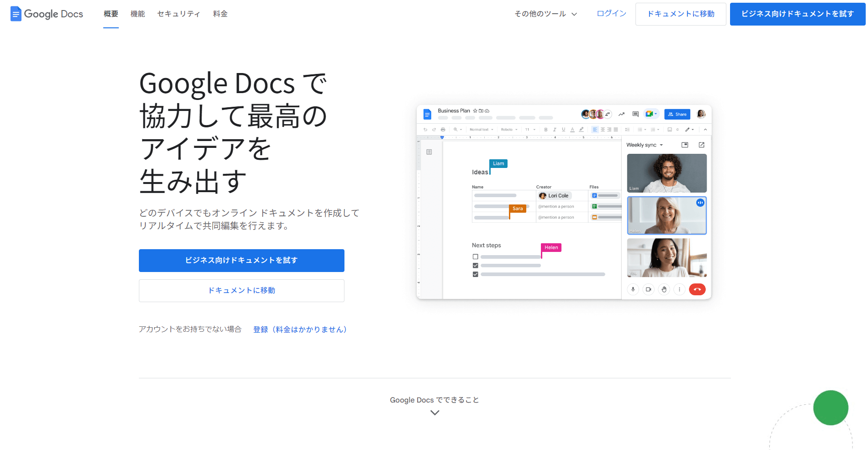The image size is (868, 450).
Task: Click ドキュメントに移動 below the hero text
Action: 242,291
